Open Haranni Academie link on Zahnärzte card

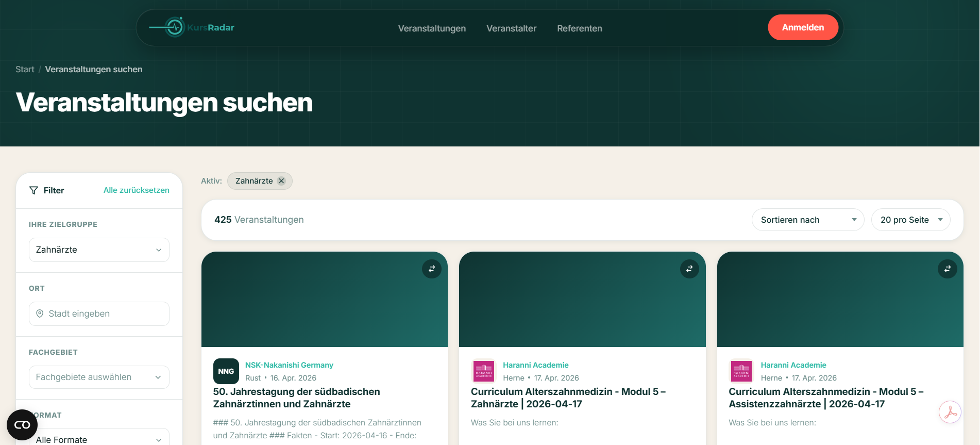tap(536, 365)
